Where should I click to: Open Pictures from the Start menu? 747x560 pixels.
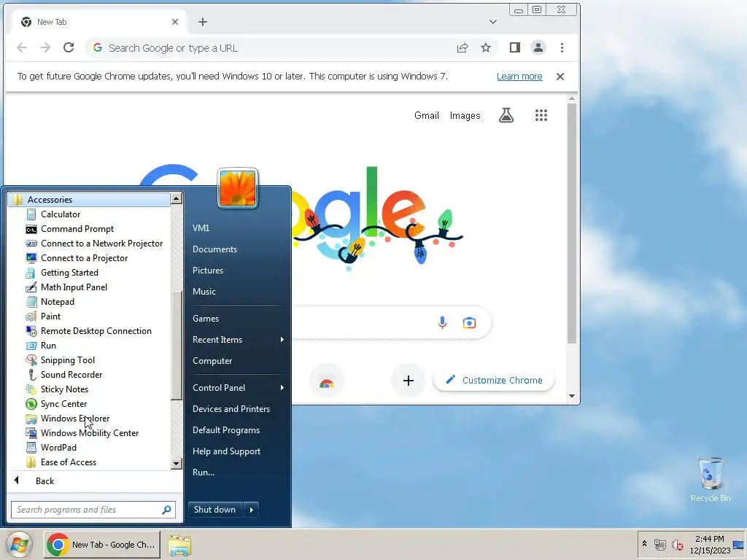208,271
